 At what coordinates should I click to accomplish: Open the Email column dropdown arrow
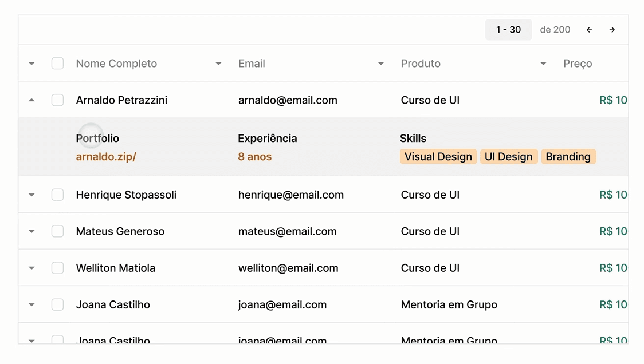381,64
